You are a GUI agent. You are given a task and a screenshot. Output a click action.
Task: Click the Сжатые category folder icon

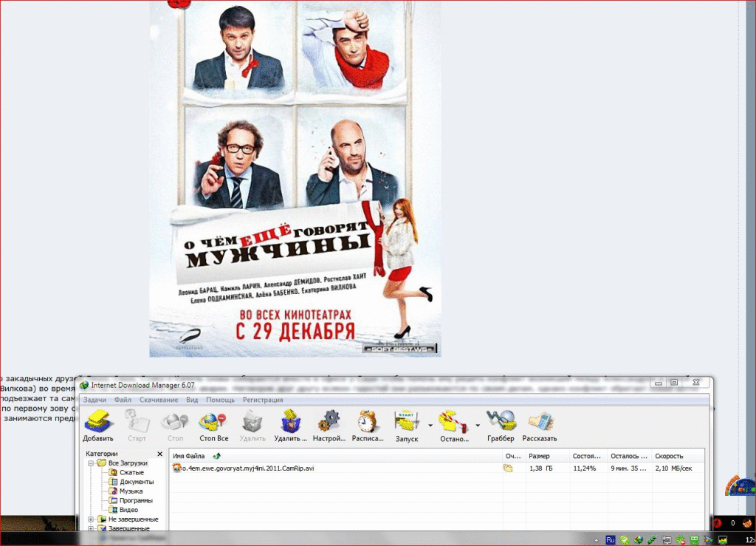pos(113,473)
